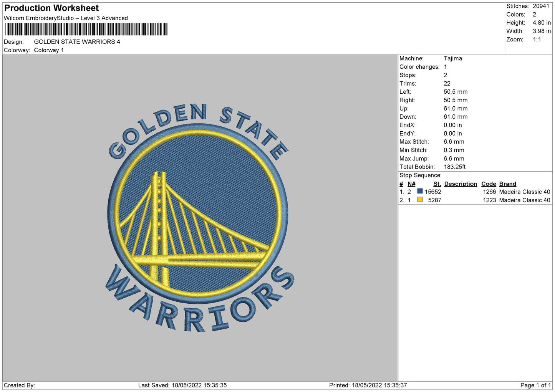Click the blue thread color swatch
The width and height of the screenshot is (555, 392).
(420, 191)
